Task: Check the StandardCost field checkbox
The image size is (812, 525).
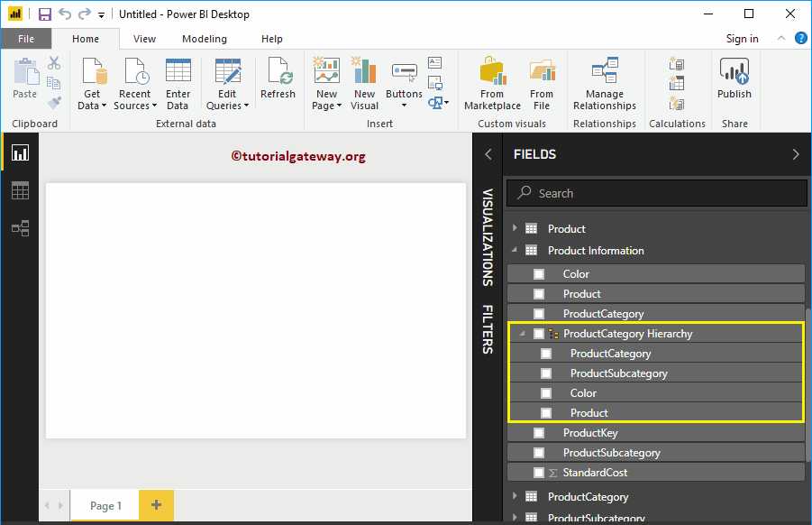Action: click(x=539, y=473)
